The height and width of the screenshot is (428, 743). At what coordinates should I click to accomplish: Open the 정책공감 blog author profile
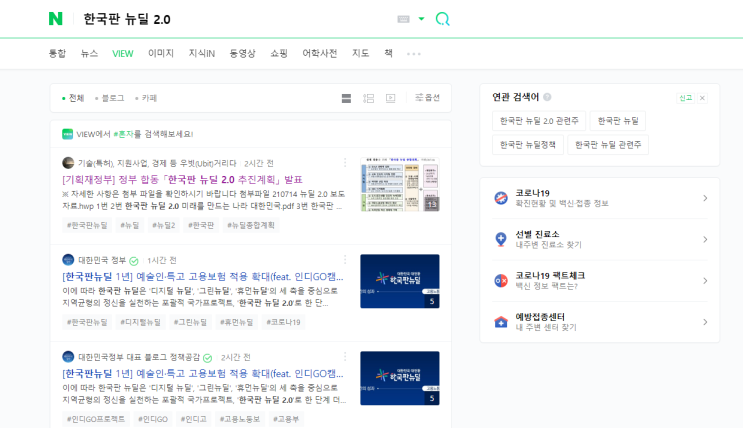pyautogui.click(x=139, y=357)
